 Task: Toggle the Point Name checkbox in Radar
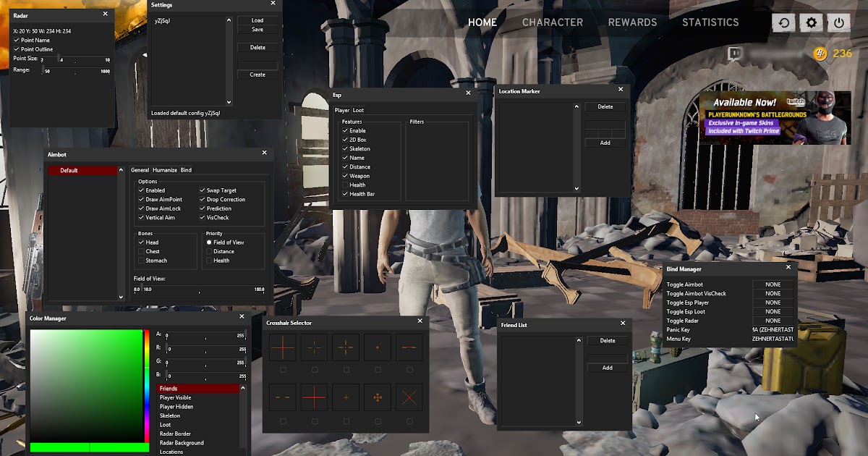[x=17, y=41]
